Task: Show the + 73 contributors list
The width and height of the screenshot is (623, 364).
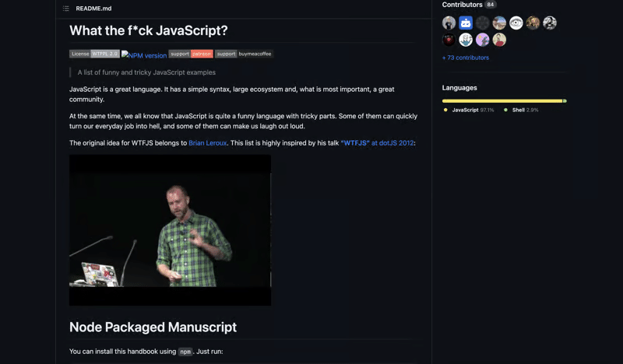Action: click(x=466, y=58)
